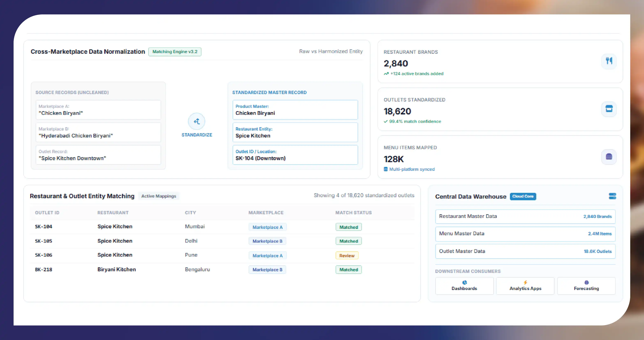
Task: Click the OUTLET ID column header
Action: point(47,213)
